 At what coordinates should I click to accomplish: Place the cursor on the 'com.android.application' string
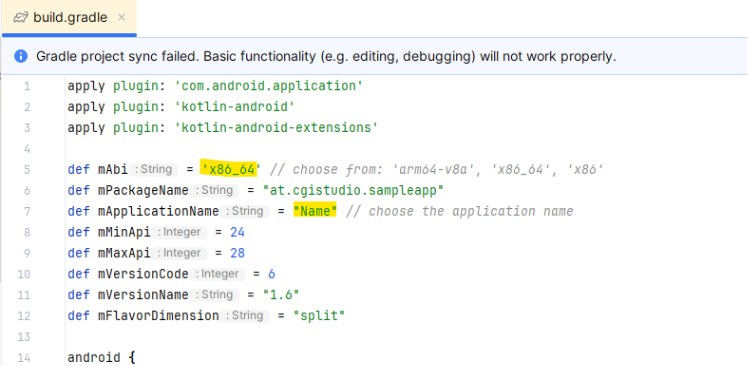(x=269, y=86)
